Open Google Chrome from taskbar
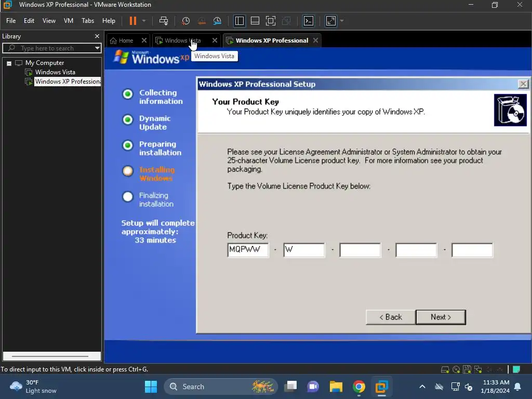The height and width of the screenshot is (399, 532). point(358,387)
